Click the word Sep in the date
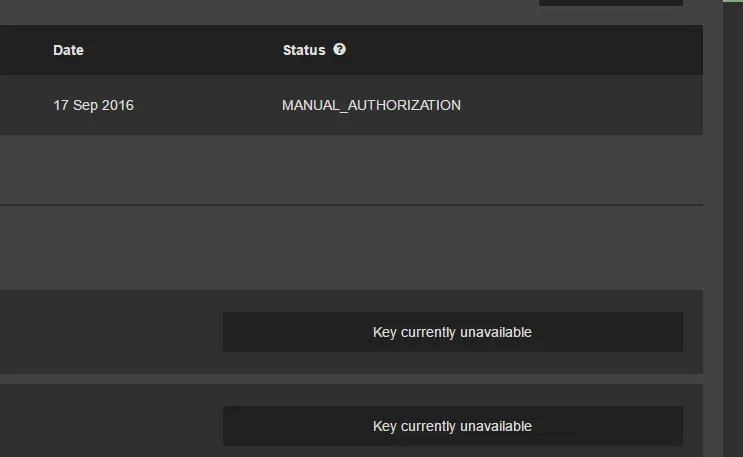Screen dimensions: 743x457 pos(85,105)
